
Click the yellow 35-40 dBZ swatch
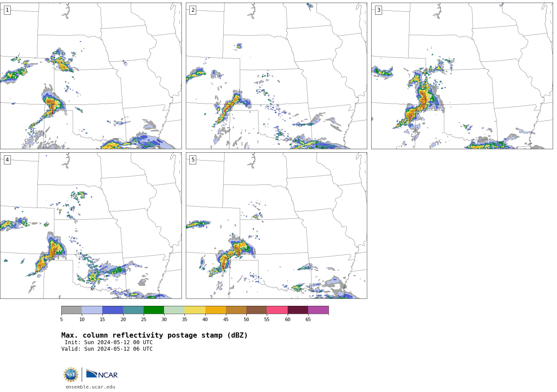tap(195, 310)
